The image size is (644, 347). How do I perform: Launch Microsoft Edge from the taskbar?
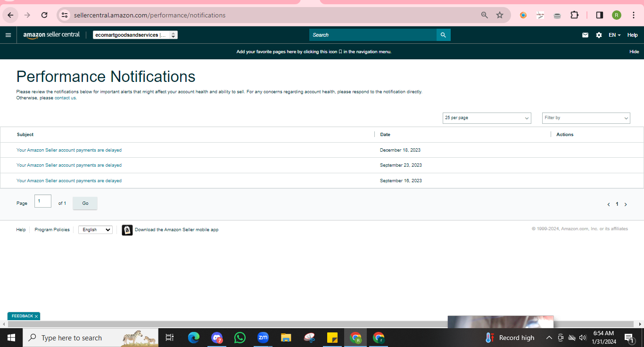[194, 338]
